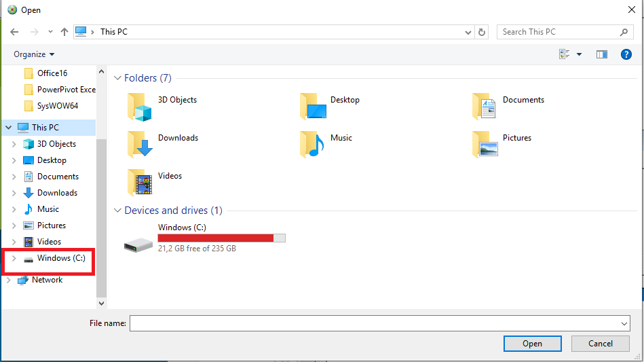This screenshot has width=644, height=362.
Task: Select the Windows (C:) drive in main pane
Action: [139, 244]
